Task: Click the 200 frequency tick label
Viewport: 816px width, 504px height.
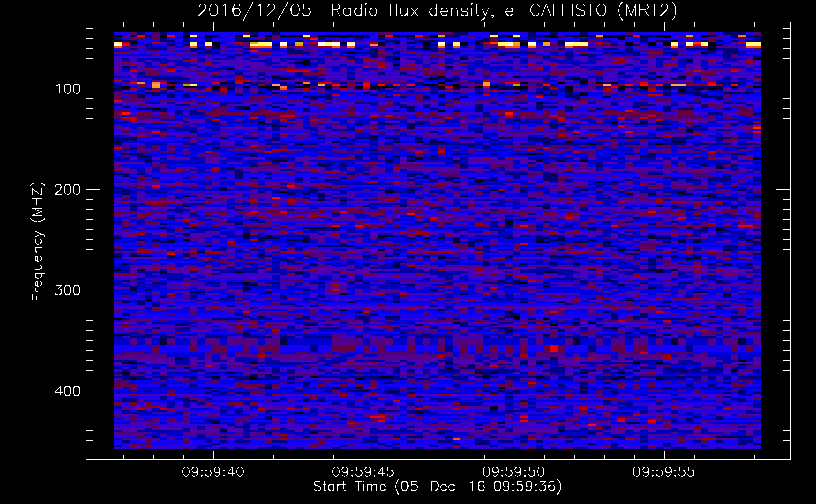Action: click(x=68, y=190)
